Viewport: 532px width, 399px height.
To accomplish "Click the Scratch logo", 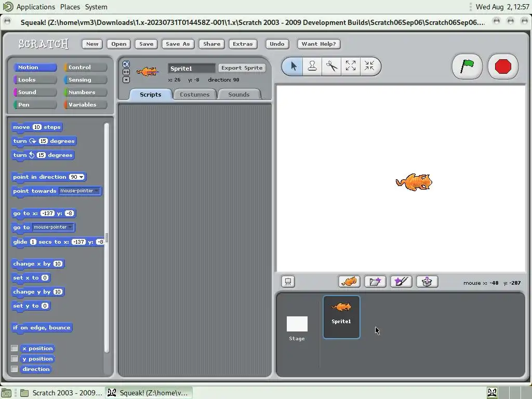I will tap(44, 44).
